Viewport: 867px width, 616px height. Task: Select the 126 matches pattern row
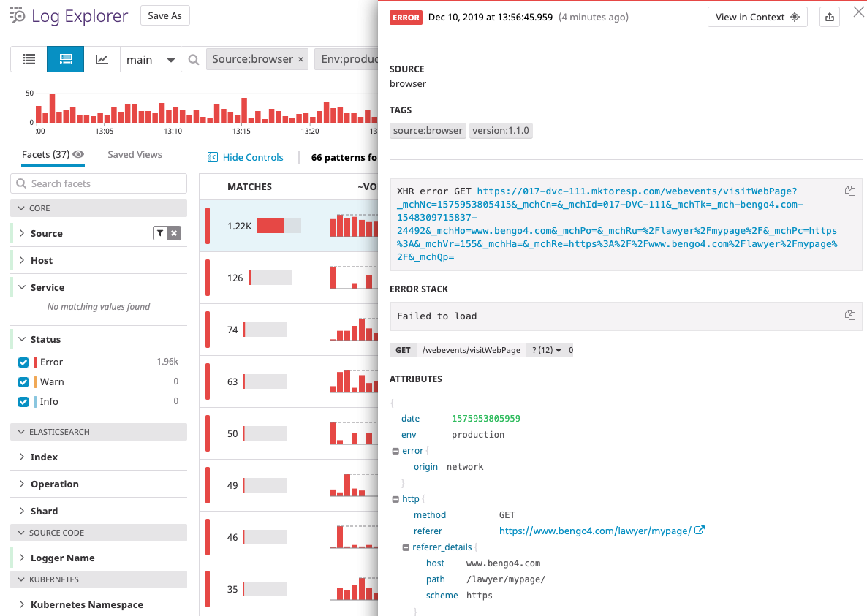pos(289,278)
